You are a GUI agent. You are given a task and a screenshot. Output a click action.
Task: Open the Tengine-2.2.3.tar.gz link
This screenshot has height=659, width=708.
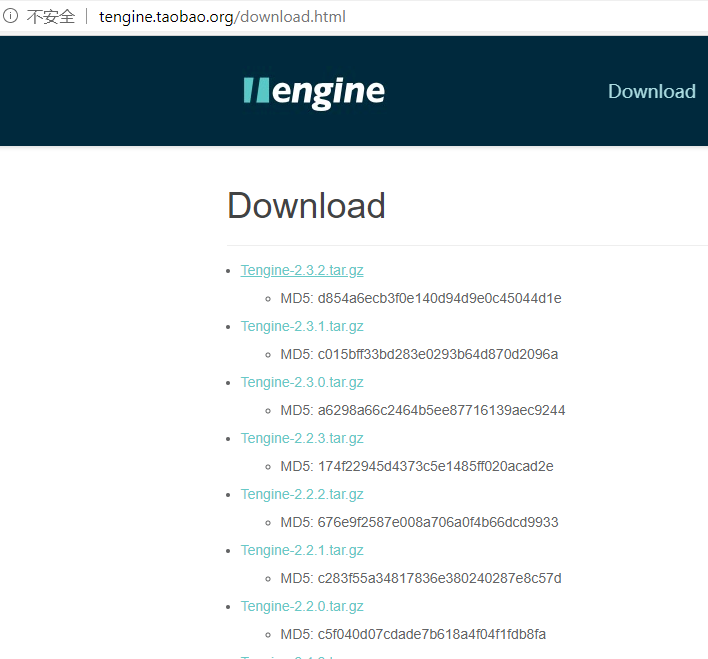coord(302,438)
